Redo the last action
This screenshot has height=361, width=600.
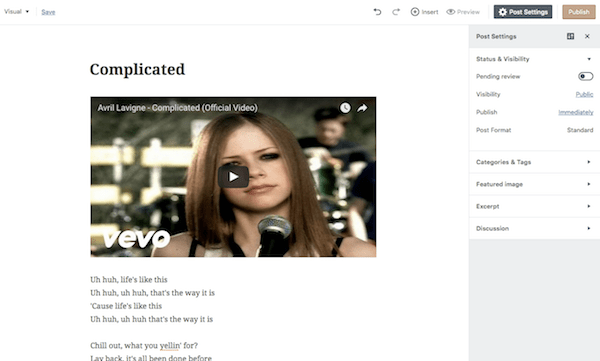(396, 12)
